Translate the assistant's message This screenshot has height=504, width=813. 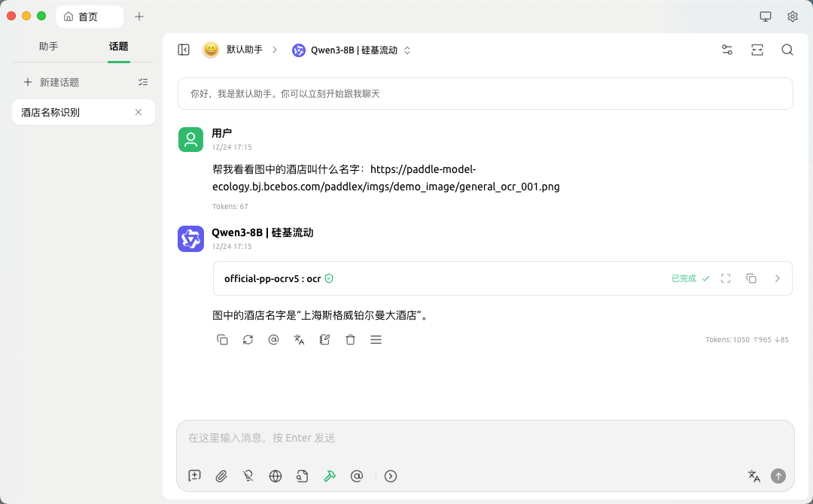299,339
